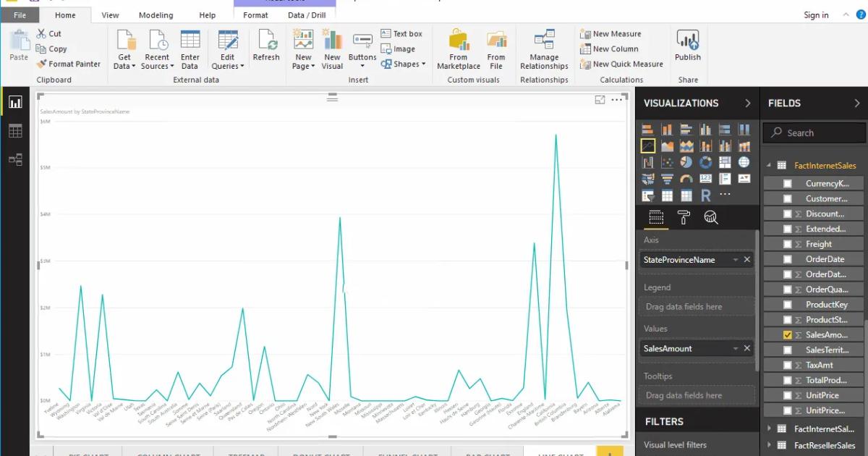Select the Pie chart visualization icon
868x456 pixels.
pyautogui.click(x=686, y=161)
